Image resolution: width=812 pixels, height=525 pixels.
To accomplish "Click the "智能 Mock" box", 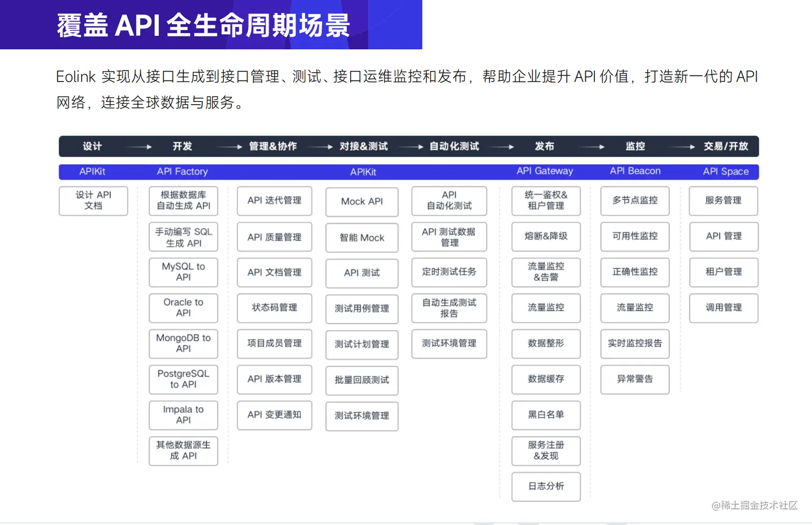I will click(362, 238).
